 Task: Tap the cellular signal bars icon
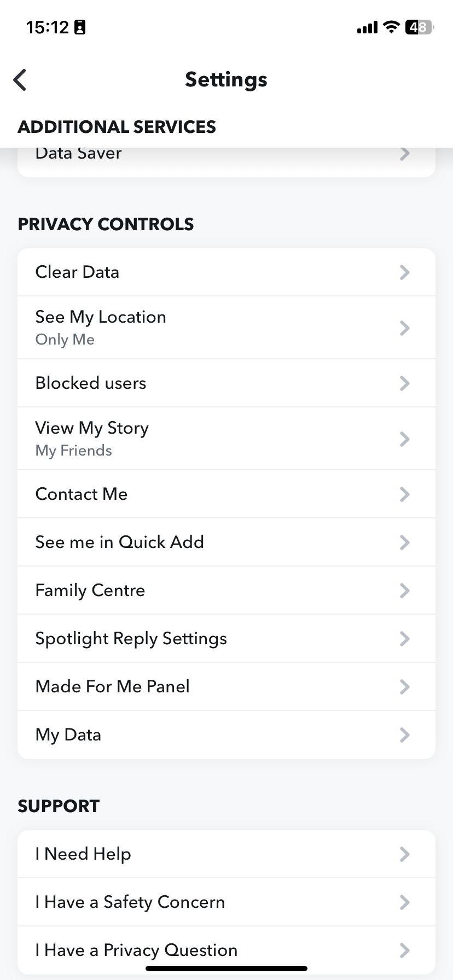[367, 27]
